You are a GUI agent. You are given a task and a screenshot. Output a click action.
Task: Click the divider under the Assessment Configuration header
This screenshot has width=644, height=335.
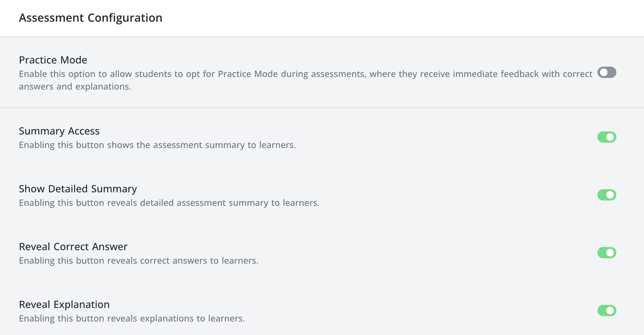(322, 37)
